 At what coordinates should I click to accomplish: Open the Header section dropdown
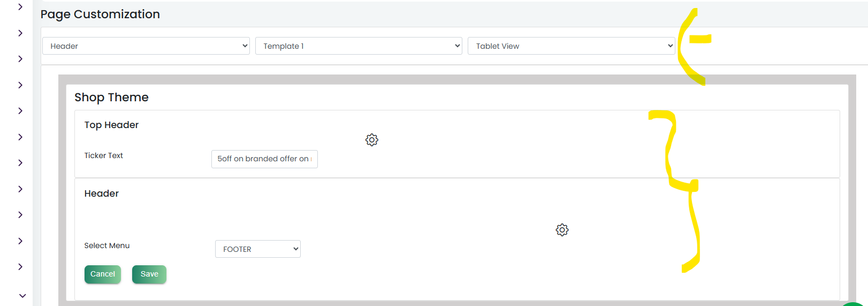146,46
